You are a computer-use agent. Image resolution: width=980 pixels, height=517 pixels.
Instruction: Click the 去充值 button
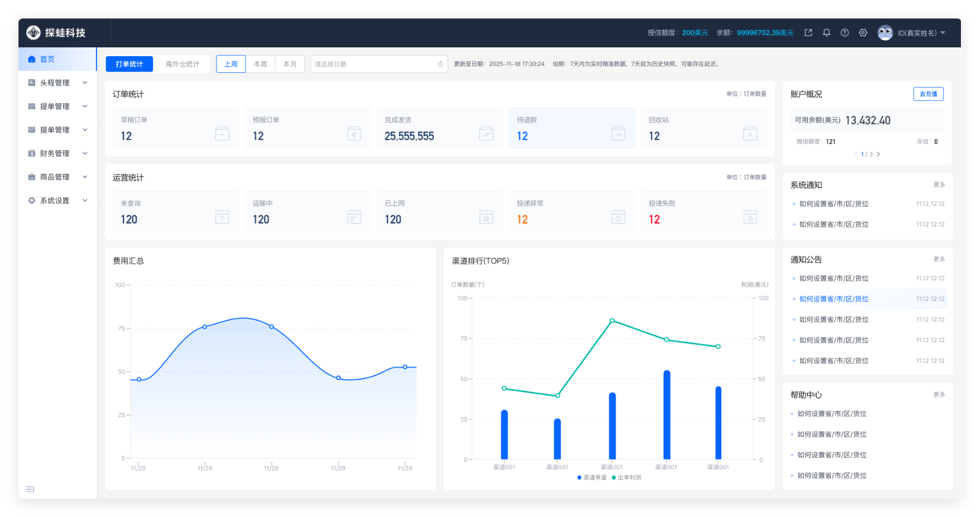928,94
